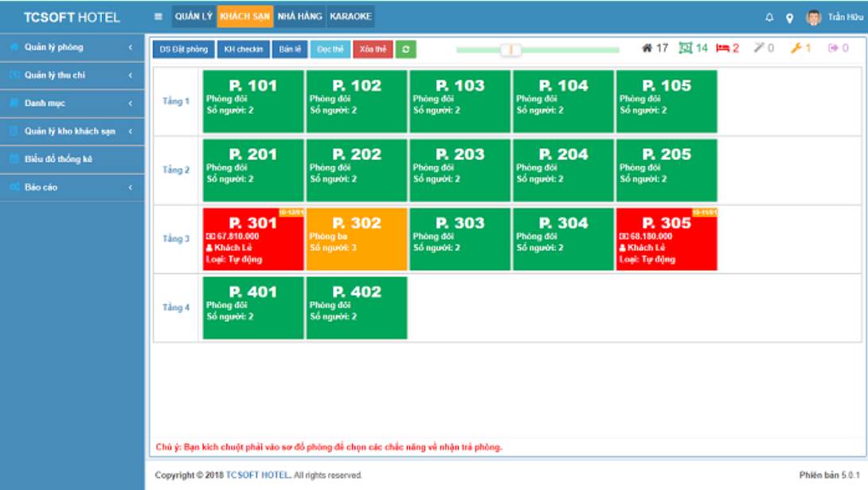
Task: Click the location pin icon in header
Action: (790, 18)
